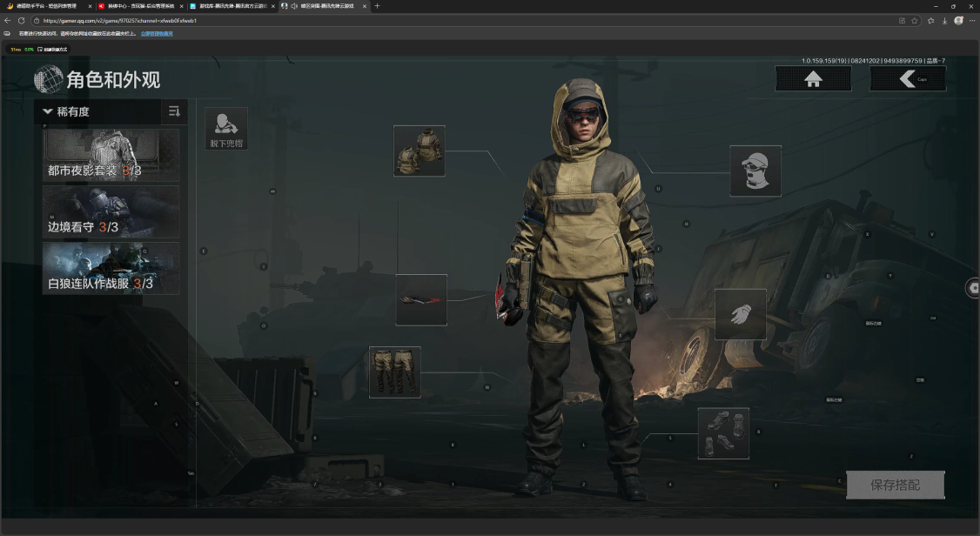View site info lock icon in address bar

click(x=37, y=21)
